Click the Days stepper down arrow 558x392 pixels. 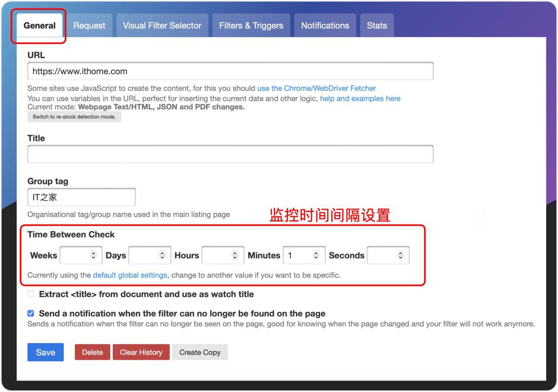pos(163,257)
